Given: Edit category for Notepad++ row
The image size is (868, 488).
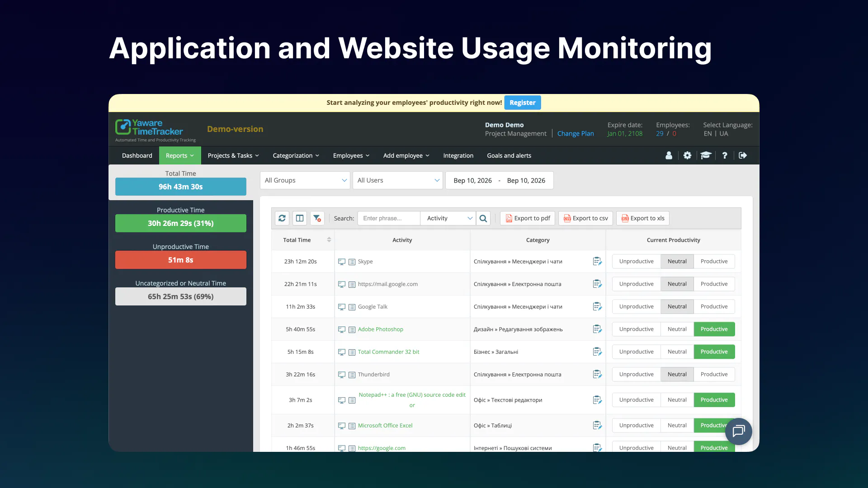Looking at the screenshot, I should pyautogui.click(x=597, y=400).
